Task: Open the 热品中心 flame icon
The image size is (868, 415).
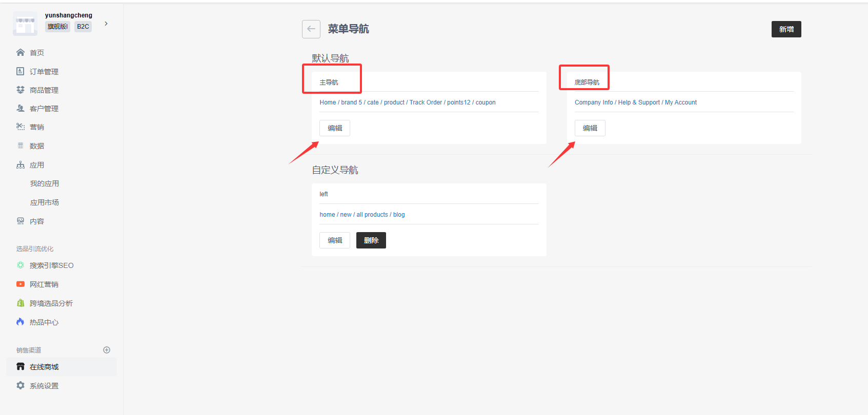Action: (x=21, y=322)
